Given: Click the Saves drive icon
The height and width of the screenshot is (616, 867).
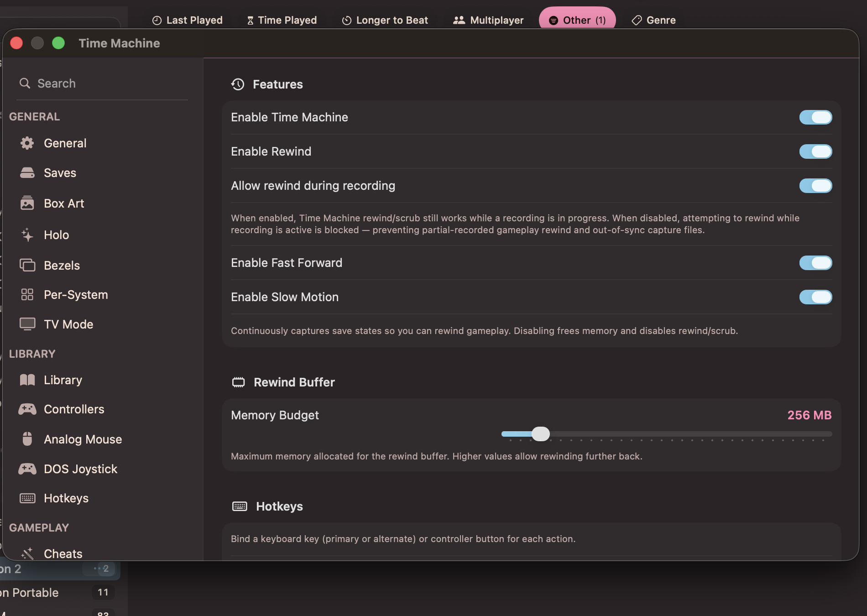Looking at the screenshot, I should 27,172.
